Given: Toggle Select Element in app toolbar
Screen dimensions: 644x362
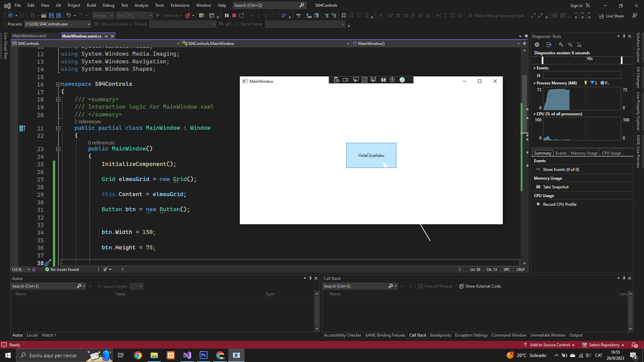Looking at the screenshot, I should pos(356,80).
